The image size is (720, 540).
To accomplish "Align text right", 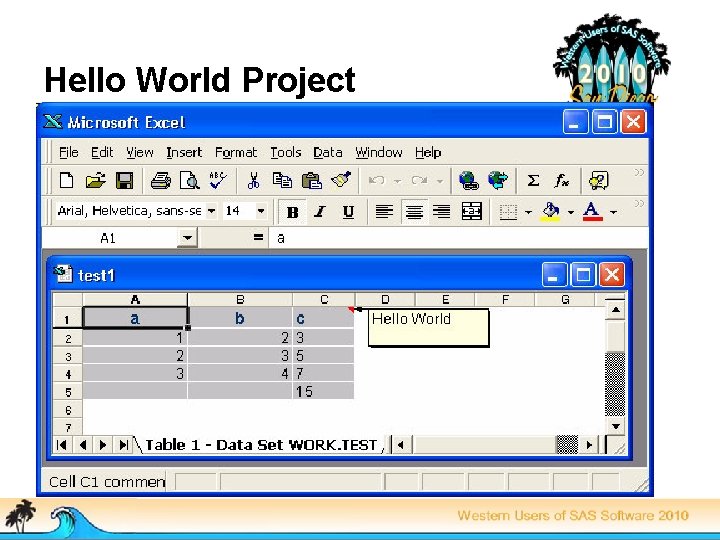I will pyautogui.click(x=442, y=212).
